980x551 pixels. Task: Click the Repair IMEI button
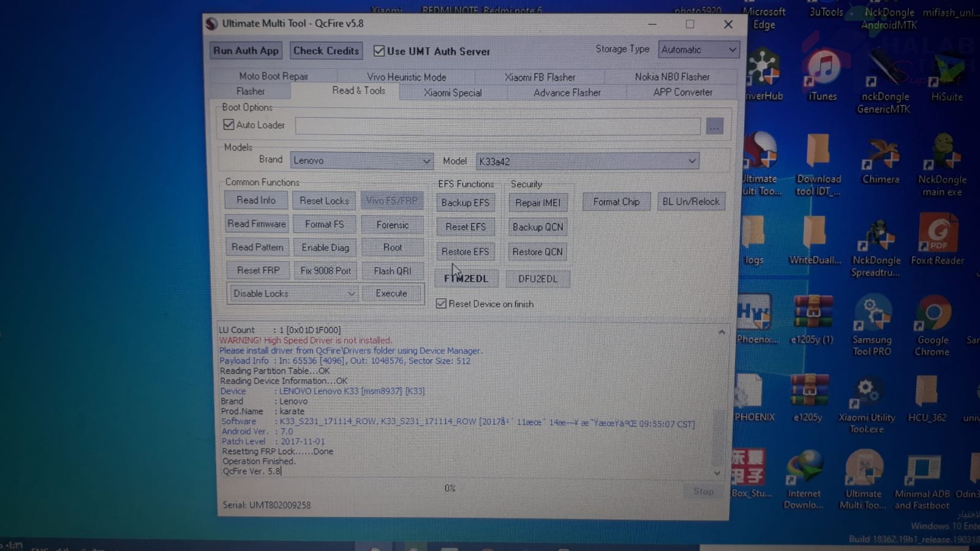537,203
